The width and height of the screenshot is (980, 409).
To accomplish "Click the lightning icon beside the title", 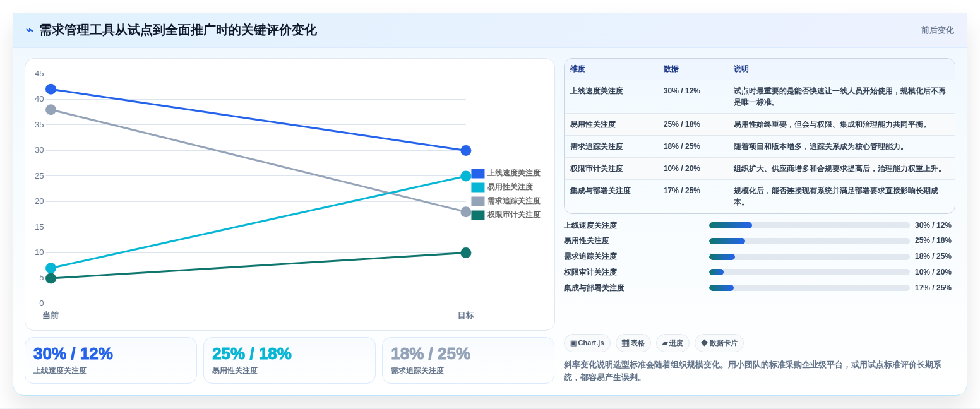I will 30,30.
